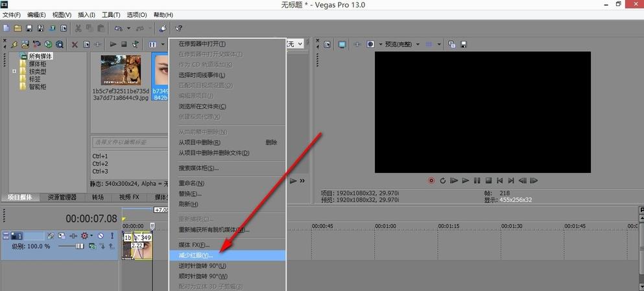644x291 pixels.
Task: Open the 视图(V) menu
Action: [x=62, y=15]
